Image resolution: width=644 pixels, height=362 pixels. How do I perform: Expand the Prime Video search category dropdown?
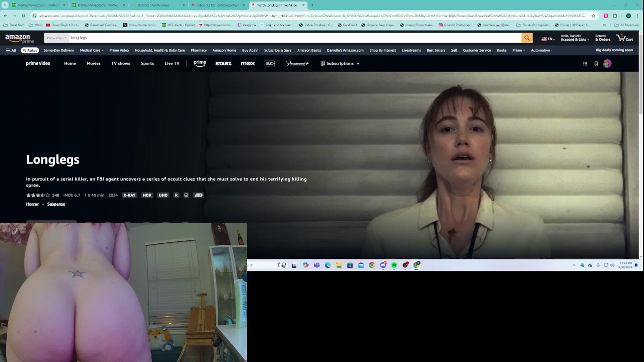56,38
